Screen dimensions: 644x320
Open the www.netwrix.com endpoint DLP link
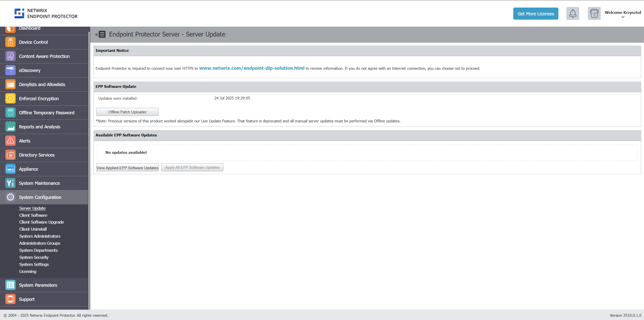[251, 68]
